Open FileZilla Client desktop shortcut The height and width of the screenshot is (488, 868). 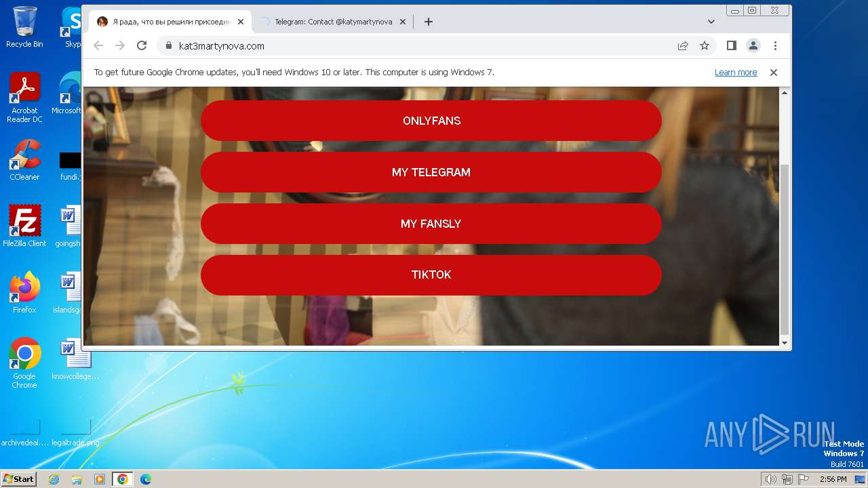pos(24,226)
